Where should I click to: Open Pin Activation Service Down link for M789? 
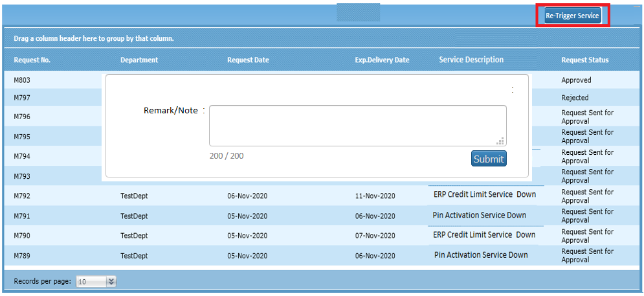[481, 255]
